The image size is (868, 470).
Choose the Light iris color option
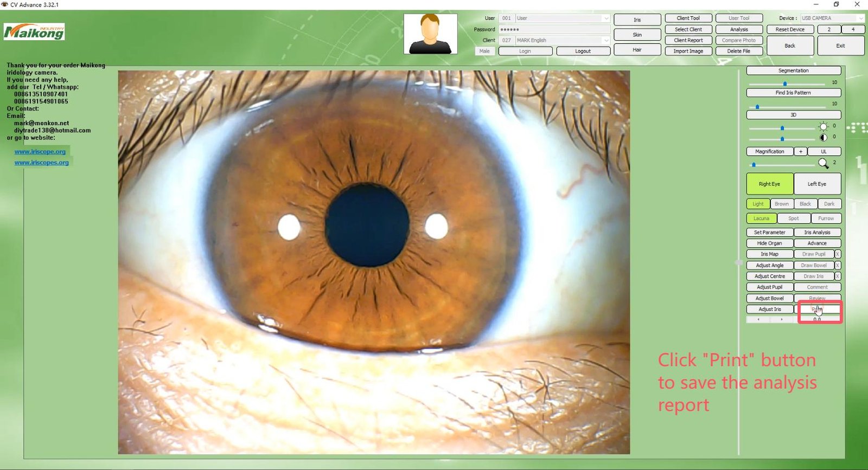coord(758,204)
